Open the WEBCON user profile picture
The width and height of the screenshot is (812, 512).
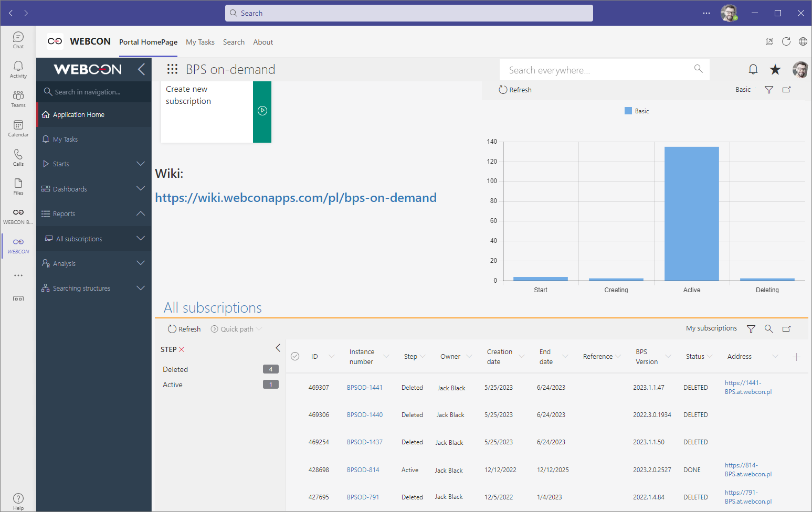pos(800,69)
